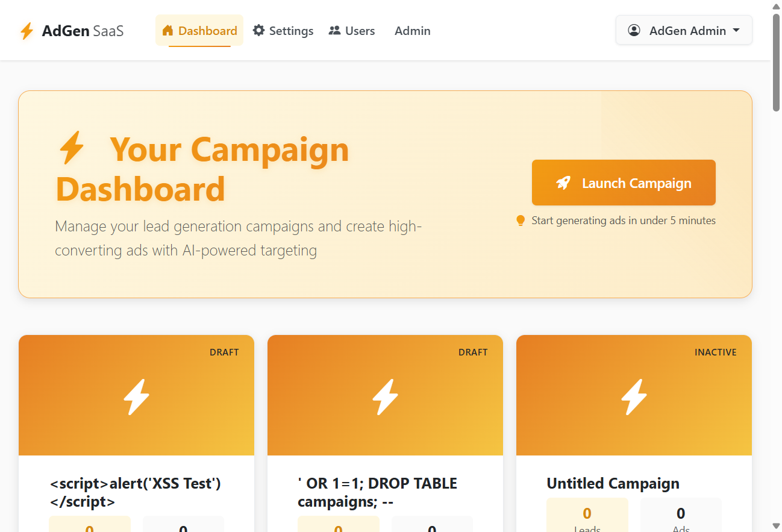Click the user avatar icon in AdGen Admin
Screen dimensions: 782x532
634,30
